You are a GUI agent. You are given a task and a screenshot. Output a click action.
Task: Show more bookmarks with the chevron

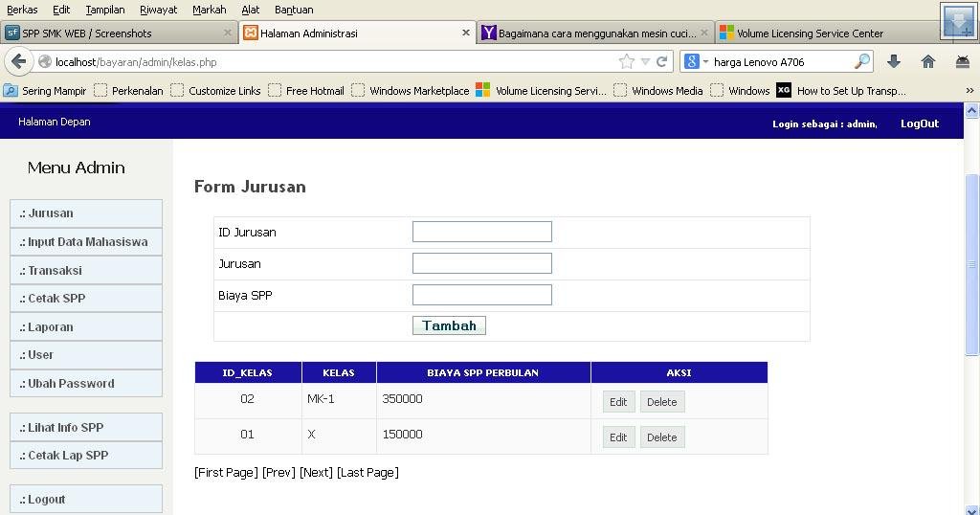(969, 91)
